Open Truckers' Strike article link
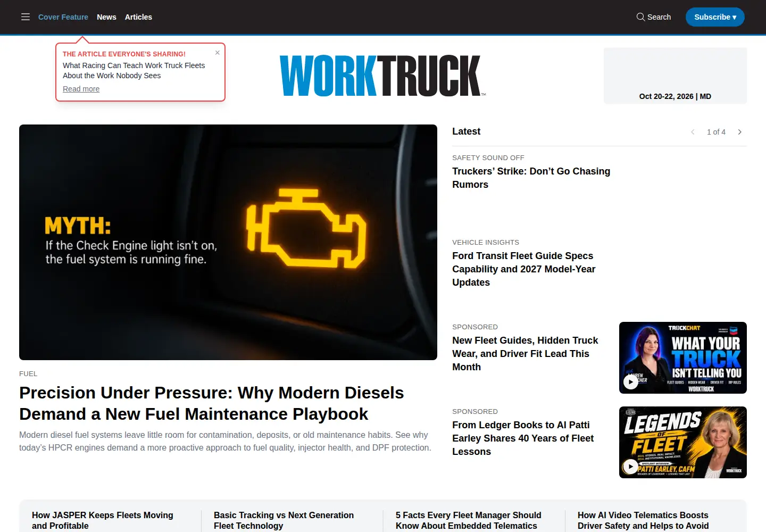 click(x=531, y=178)
